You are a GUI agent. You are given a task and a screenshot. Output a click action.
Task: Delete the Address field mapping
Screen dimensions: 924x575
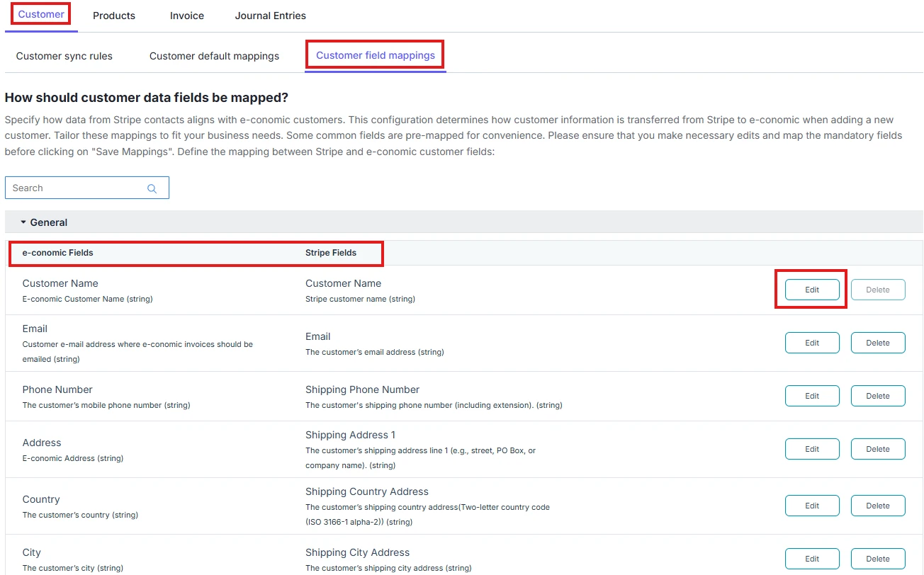[x=878, y=449]
